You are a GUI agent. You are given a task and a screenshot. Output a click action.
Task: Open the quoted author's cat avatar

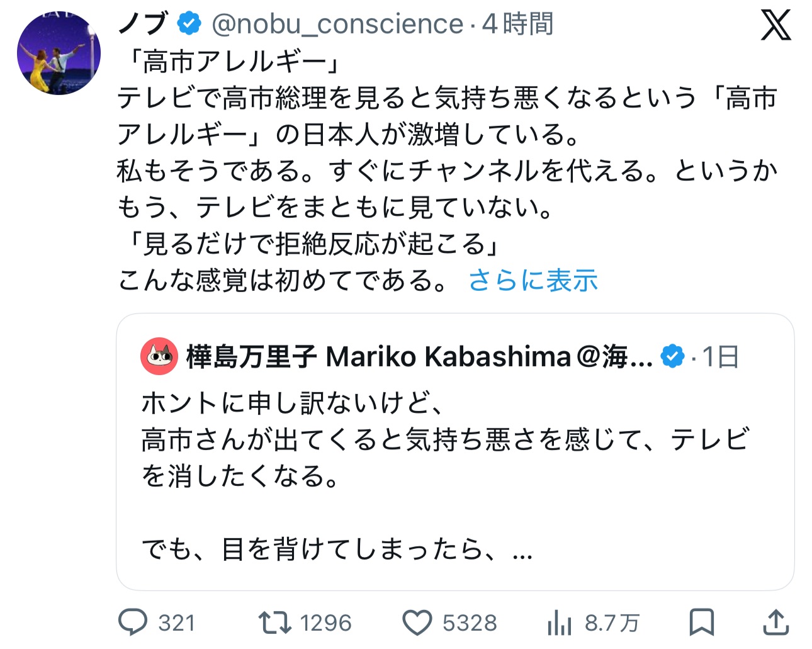coord(159,357)
